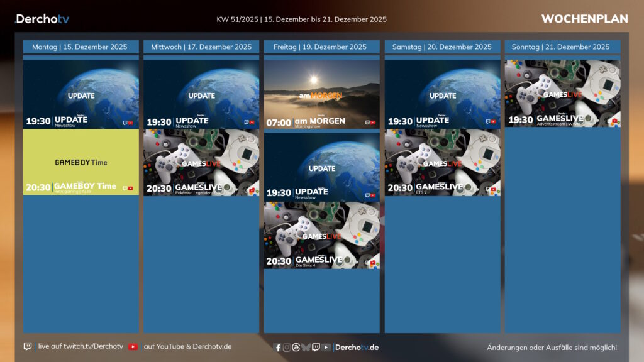Click the Bluesky butterfly icon in the footer
This screenshot has height=362, width=644.
[306, 348]
